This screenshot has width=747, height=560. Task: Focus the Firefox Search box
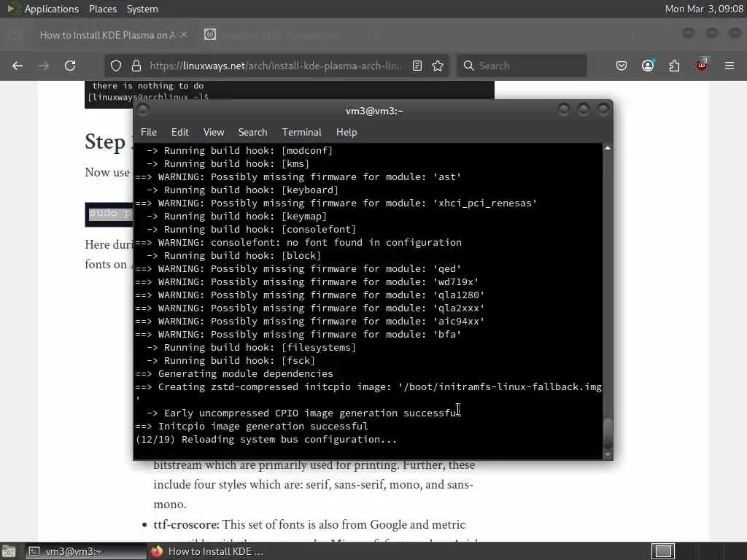click(522, 66)
